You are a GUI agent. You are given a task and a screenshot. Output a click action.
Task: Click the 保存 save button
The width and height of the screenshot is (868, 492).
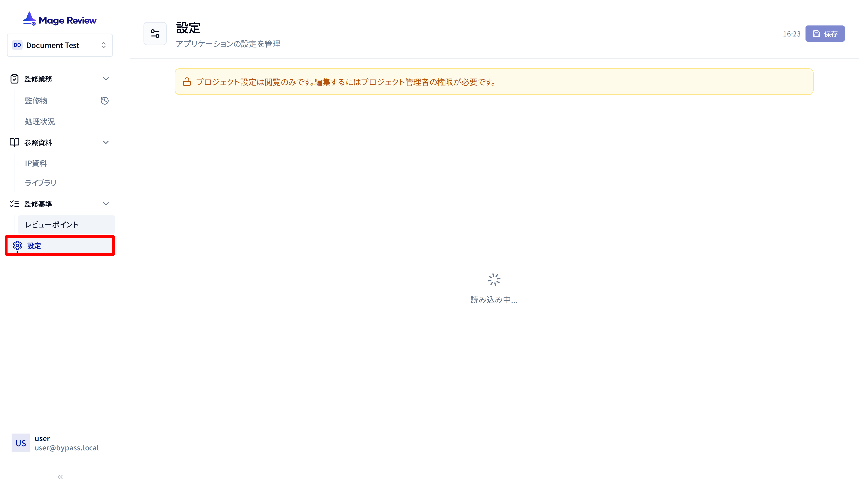(825, 33)
